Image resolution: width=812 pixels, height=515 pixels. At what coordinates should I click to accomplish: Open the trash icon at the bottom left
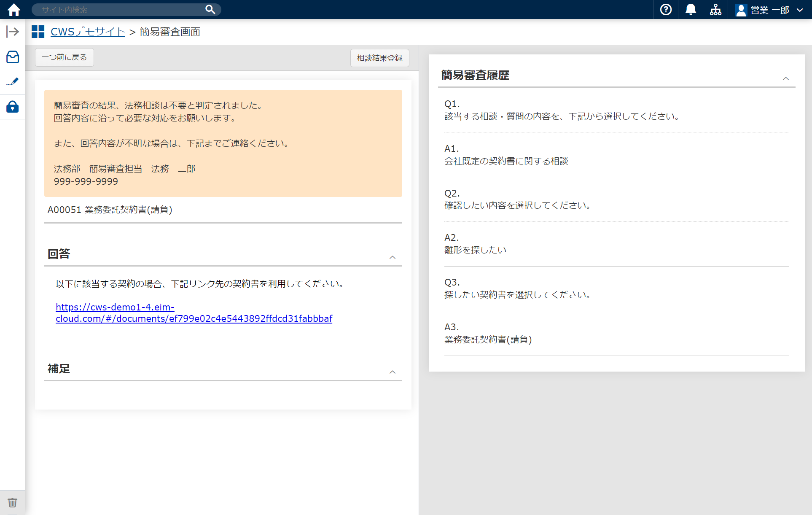click(x=12, y=502)
